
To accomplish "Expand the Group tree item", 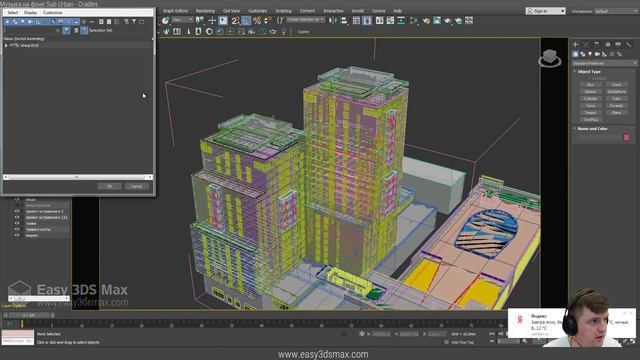I will (x=6, y=46).
